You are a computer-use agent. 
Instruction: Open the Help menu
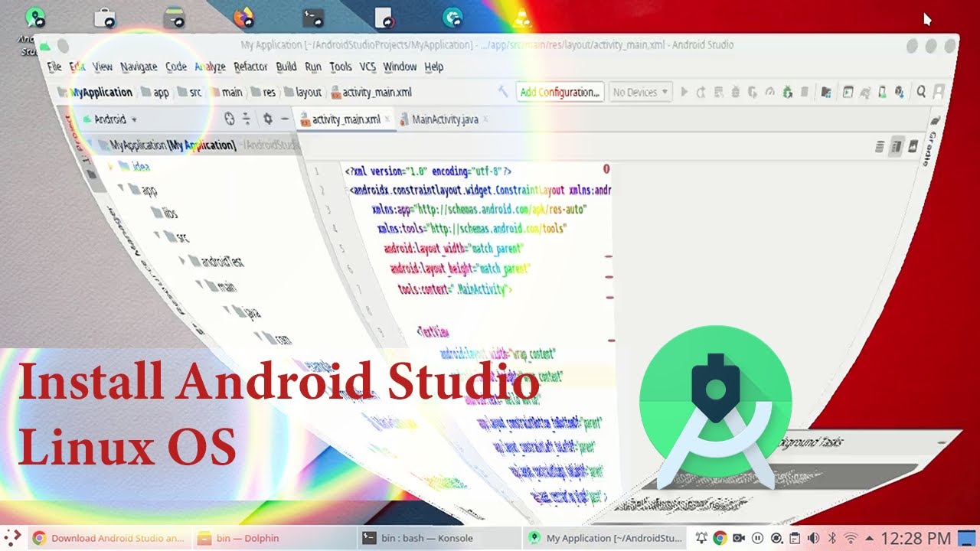click(x=434, y=67)
